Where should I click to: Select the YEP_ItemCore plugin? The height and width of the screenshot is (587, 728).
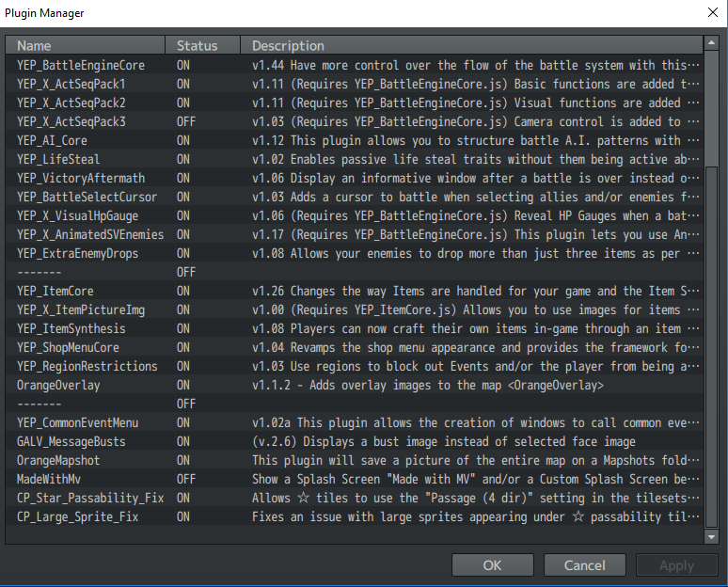coord(355,291)
